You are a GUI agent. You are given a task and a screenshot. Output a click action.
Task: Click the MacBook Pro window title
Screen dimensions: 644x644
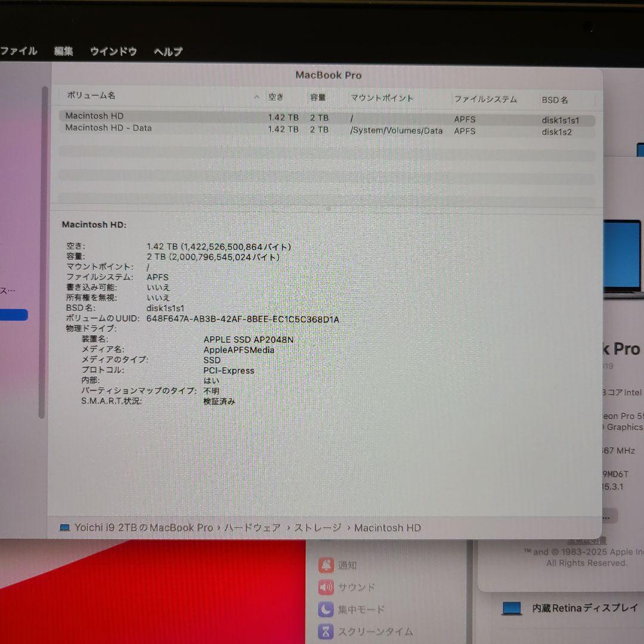point(329,75)
